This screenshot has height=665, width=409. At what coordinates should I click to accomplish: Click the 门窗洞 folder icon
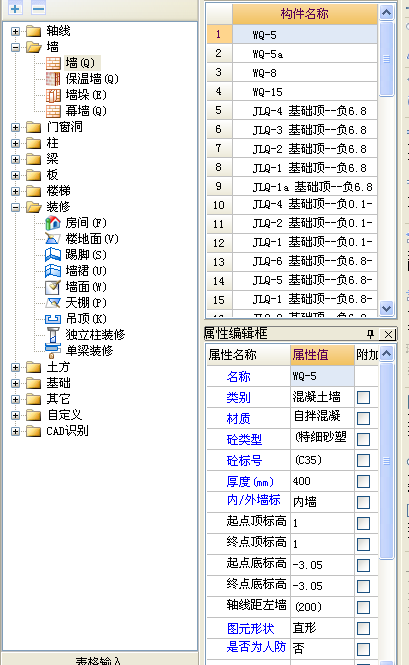34,127
